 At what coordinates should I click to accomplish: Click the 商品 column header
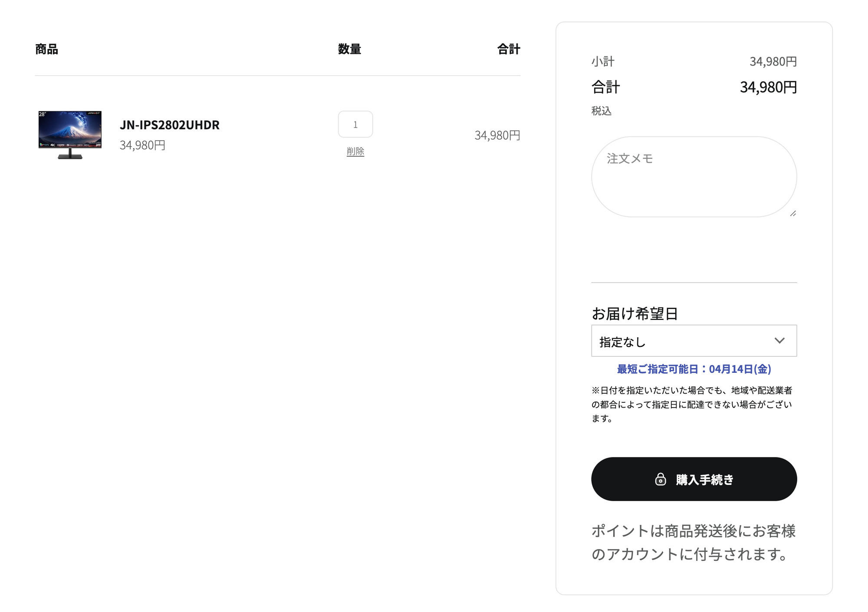[x=46, y=49]
